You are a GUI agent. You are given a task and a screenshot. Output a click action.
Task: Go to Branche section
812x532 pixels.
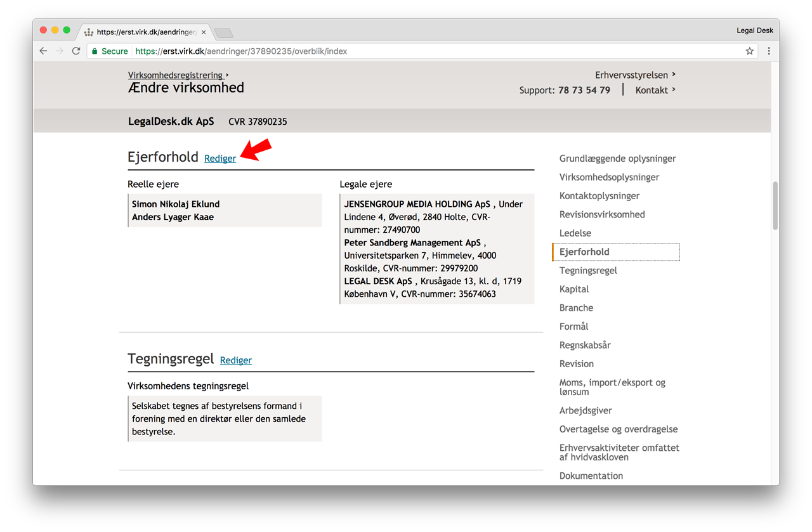coord(577,308)
